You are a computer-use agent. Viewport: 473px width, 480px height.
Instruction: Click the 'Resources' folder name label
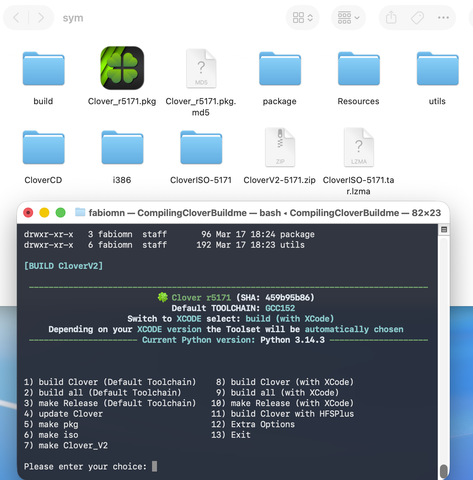point(358,101)
